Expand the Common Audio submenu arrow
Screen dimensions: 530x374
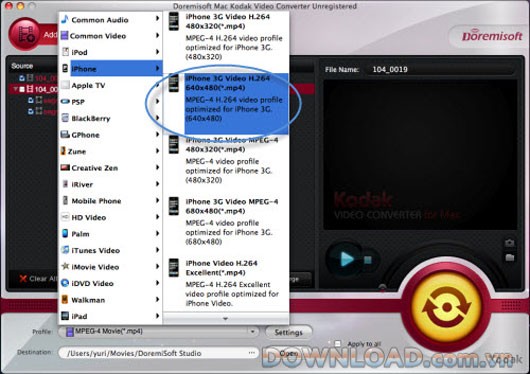pyautogui.click(x=157, y=18)
